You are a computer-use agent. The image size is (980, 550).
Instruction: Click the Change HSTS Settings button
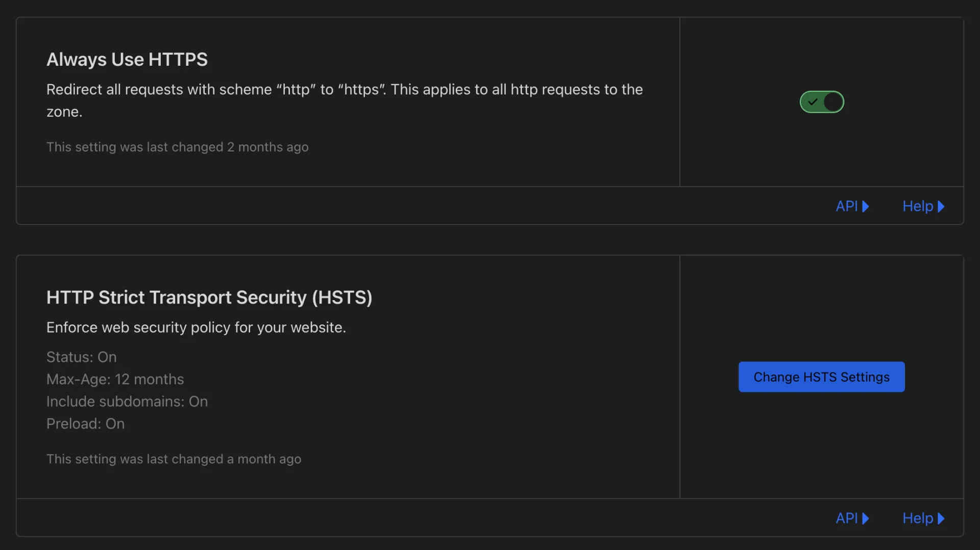coord(821,377)
